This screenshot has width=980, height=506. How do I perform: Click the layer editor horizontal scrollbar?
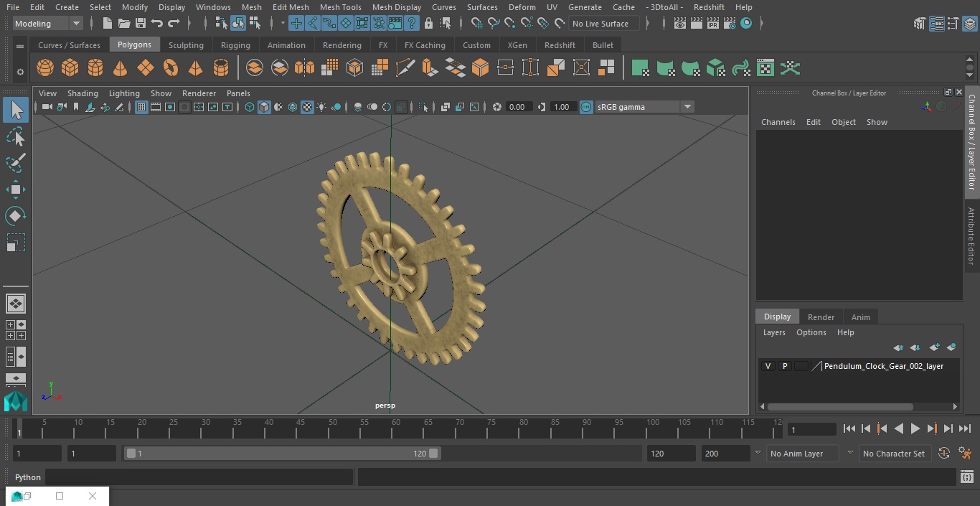[841, 406]
